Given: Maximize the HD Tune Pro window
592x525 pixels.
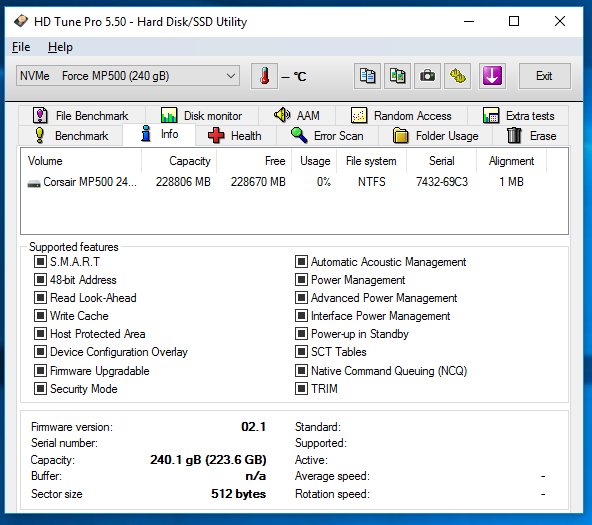Looking at the screenshot, I should click(x=514, y=21).
